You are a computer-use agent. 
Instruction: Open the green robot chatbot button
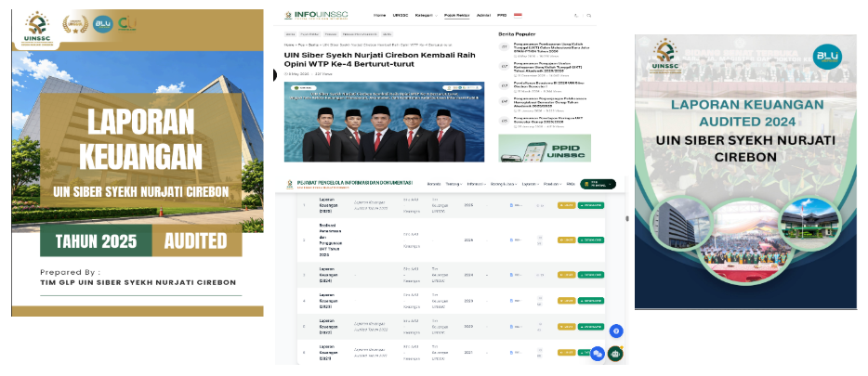point(615,354)
